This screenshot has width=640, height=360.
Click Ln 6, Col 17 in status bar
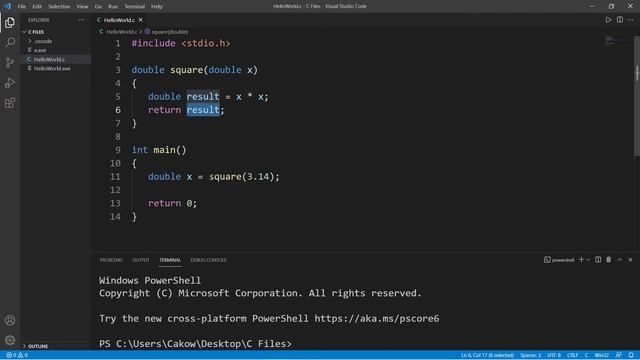coord(487,355)
